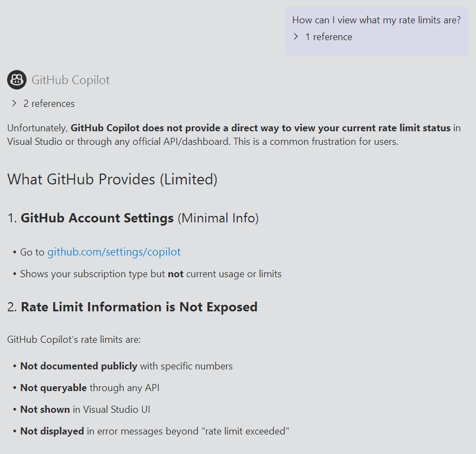Click the "(Minimal Info)" heading text
Screen dimensions: 476x454
tap(218, 218)
